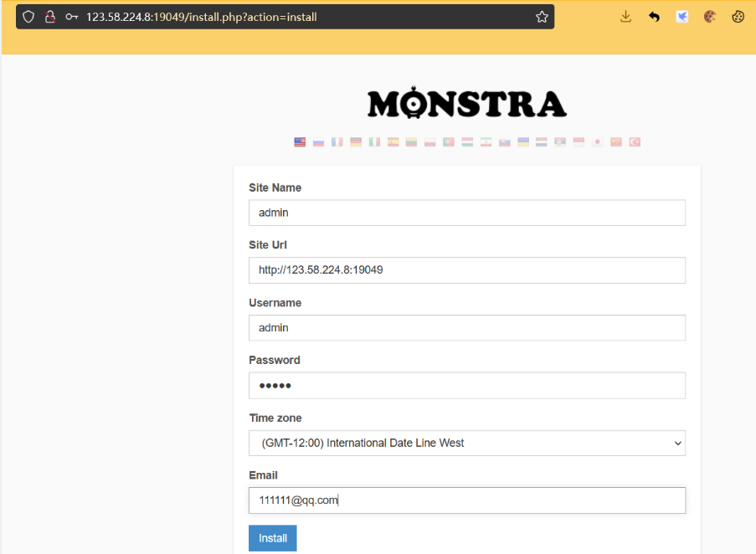Select the Portuguese flag language
The height and width of the screenshot is (554, 756).
(x=449, y=142)
